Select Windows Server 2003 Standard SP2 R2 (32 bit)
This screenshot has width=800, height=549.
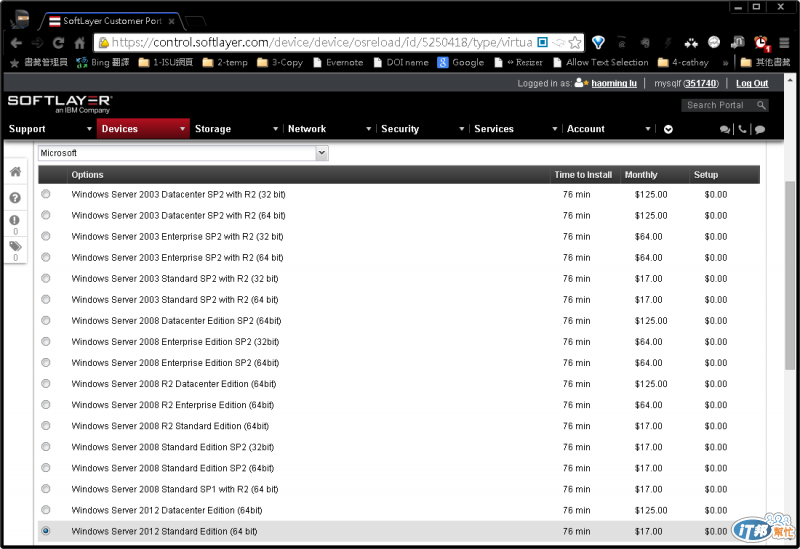[x=46, y=278]
